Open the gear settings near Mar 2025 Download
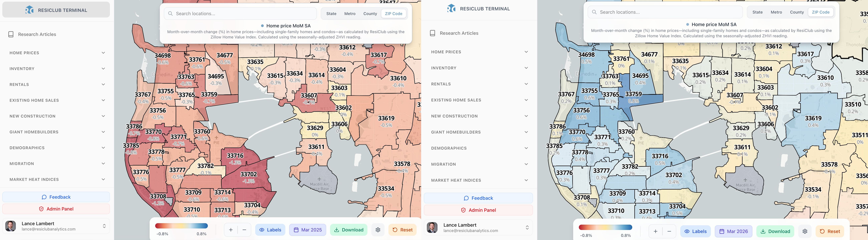Image resolution: width=868 pixels, height=240 pixels. 378,230
